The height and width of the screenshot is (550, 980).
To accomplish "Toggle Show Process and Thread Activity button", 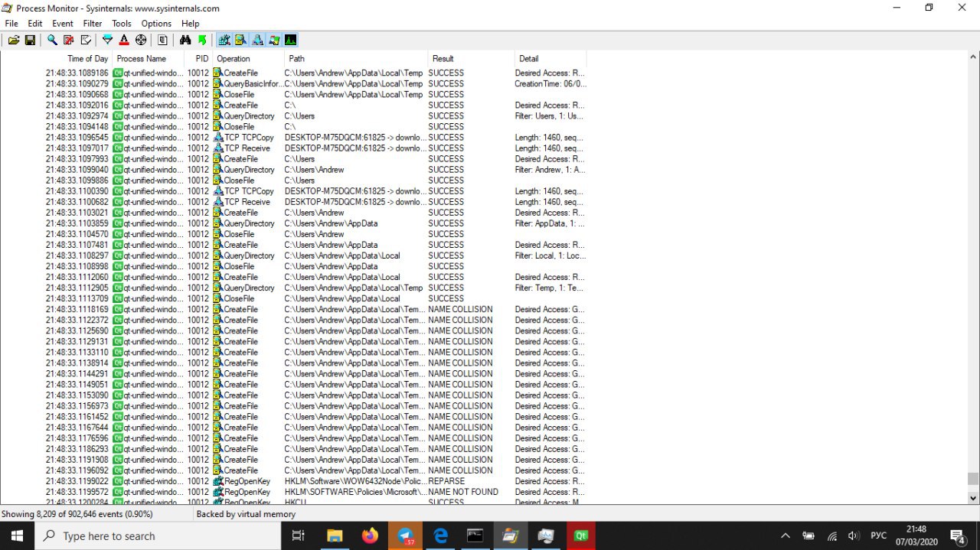I will (x=274, y=40).
